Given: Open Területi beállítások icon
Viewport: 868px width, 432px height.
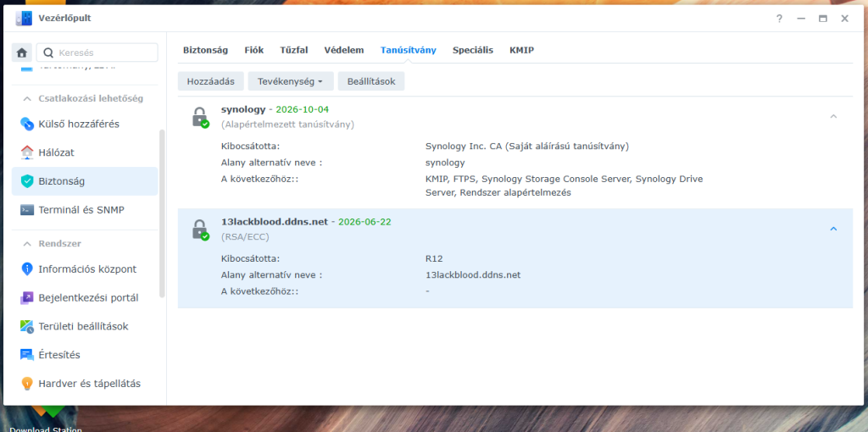Looking at the screenshot, I should click(x=26, y=326).
